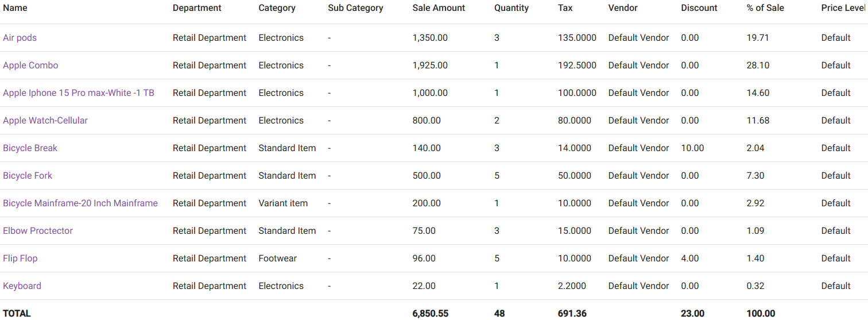Sort by the Name column header
Screen dimensions: 868x320
pyautogui.click(x=15, y=8)
